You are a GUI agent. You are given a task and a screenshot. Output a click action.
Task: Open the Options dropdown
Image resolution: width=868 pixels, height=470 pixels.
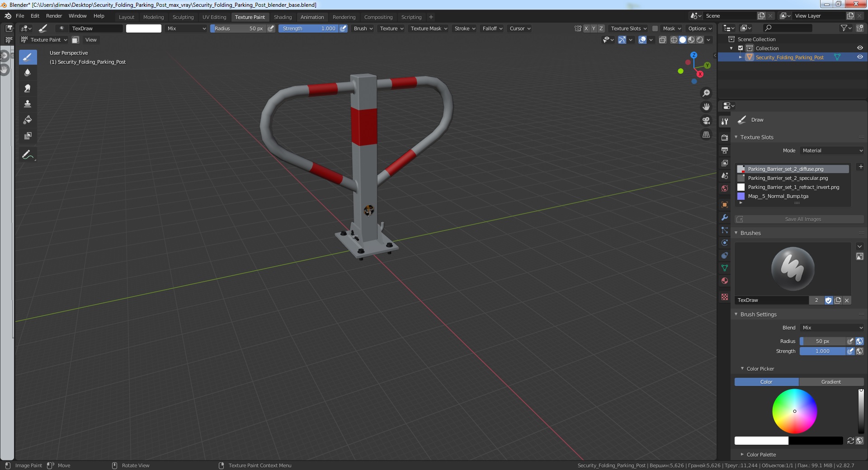click(699, 28)
